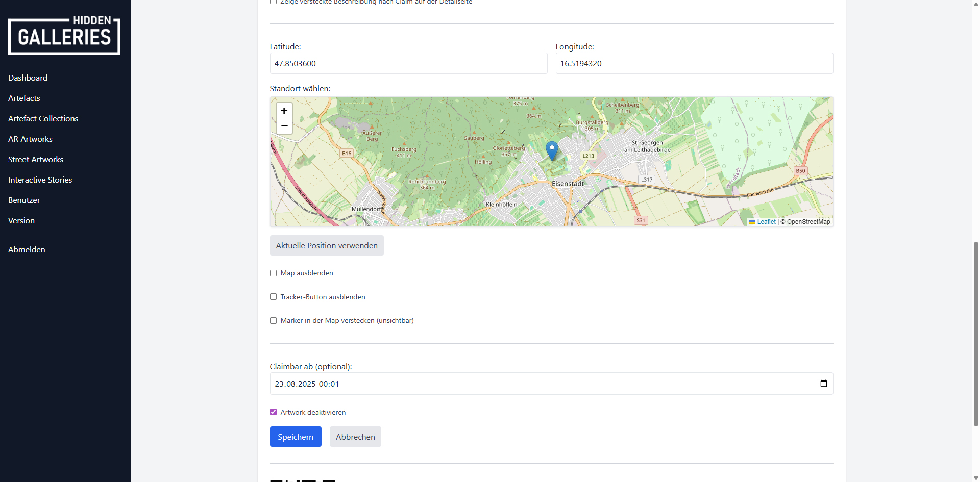
Task: Click the Latitude input field
Action: tap(408, 64)
